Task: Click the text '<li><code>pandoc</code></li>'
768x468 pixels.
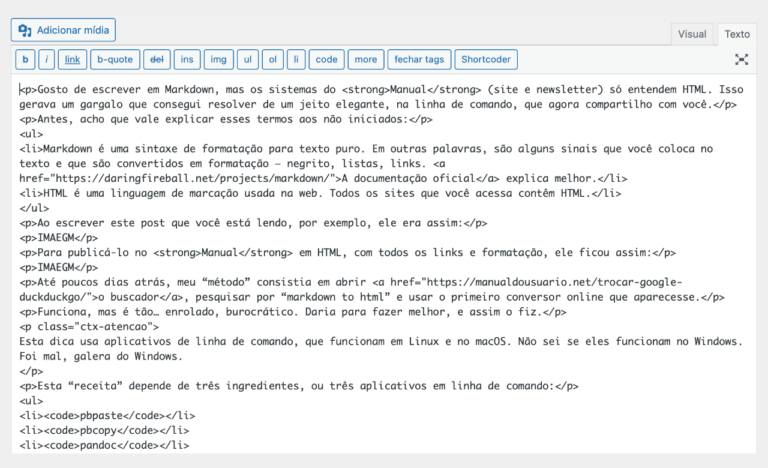Action: click(x=104, y=445)
